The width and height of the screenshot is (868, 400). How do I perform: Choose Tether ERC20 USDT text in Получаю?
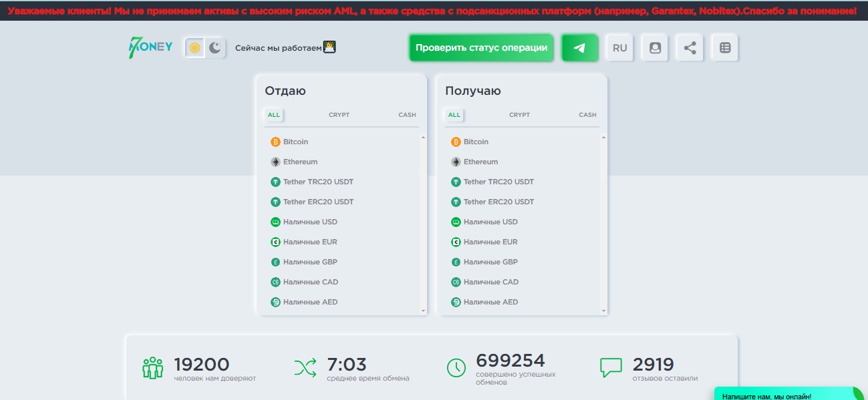pos(498,202)
